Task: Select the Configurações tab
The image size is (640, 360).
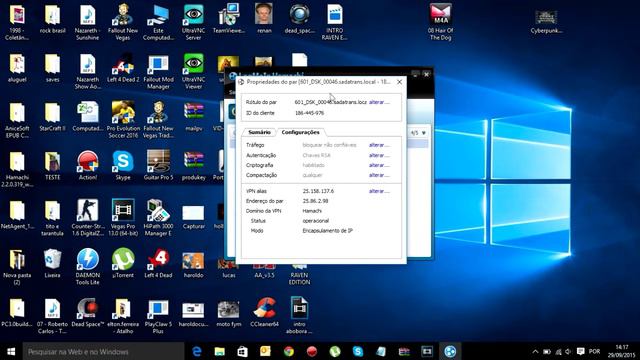Action: (300, 132)
